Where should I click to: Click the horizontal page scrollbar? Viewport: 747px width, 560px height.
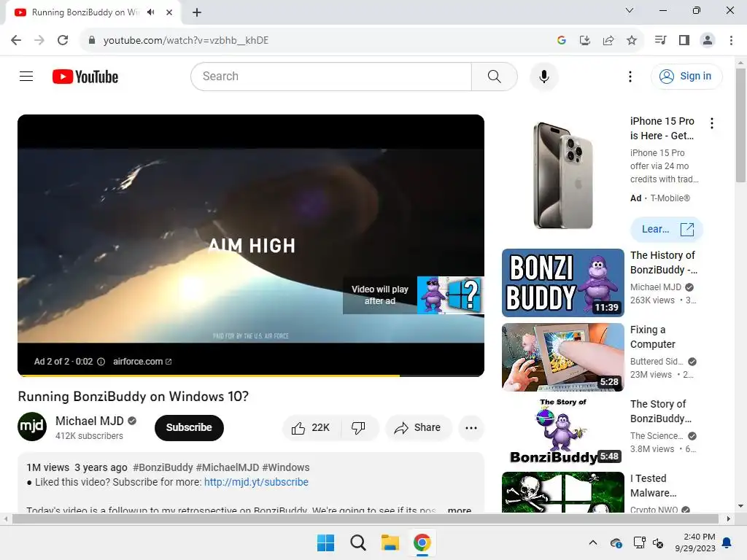[x=365, y=518]
